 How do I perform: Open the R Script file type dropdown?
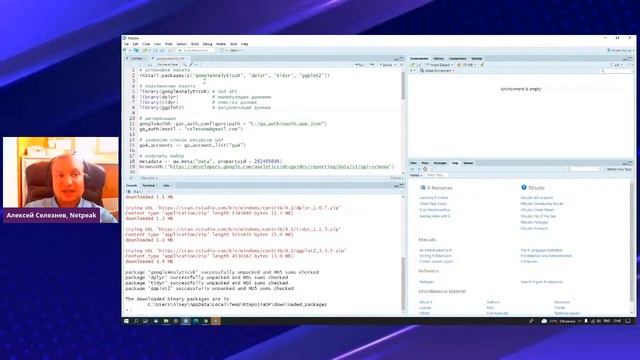[x=396, y=178]
